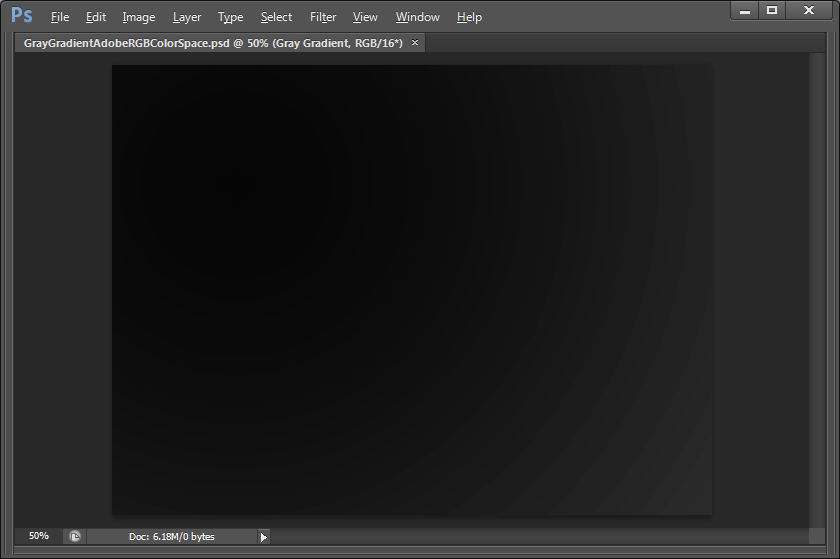Open the Type menu

tap(230, 17)
